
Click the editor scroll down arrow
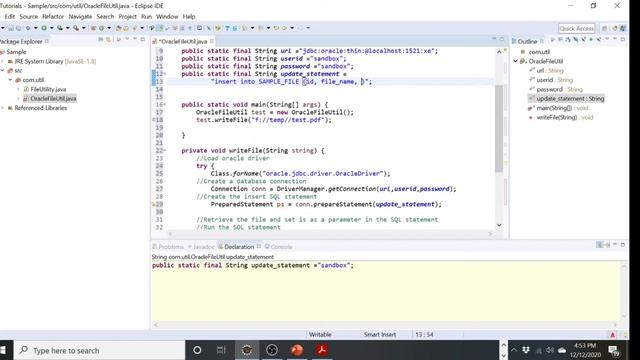pyautogui.click(x=499, y=225)
